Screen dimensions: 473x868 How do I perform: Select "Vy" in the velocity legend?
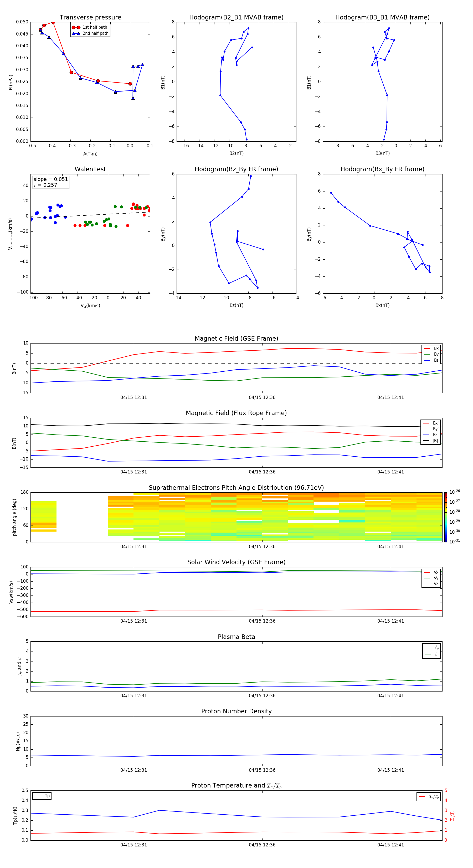(431, 578)
